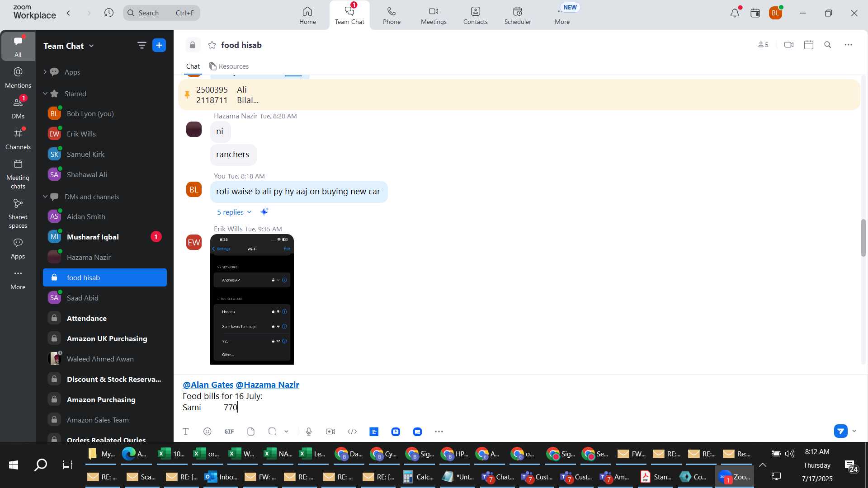View the 5 members of food hisab

click(763, 45)
